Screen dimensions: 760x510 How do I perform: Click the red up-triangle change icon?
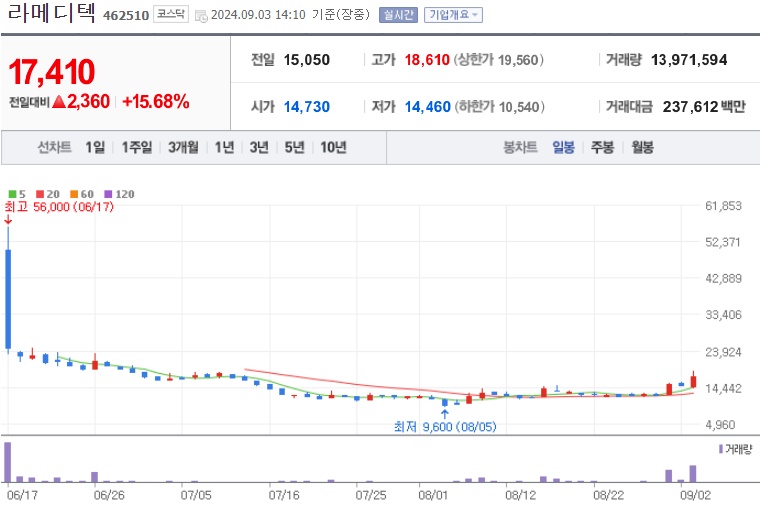59,102
